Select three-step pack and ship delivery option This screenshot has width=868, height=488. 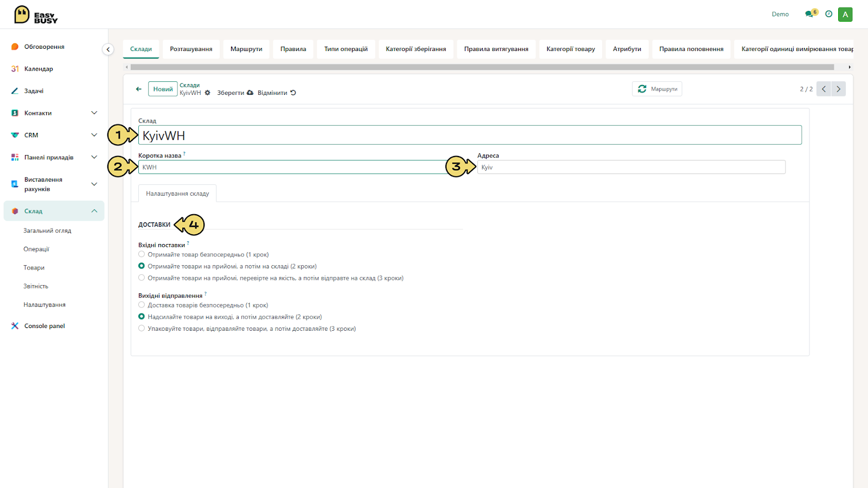coord(142,328)
